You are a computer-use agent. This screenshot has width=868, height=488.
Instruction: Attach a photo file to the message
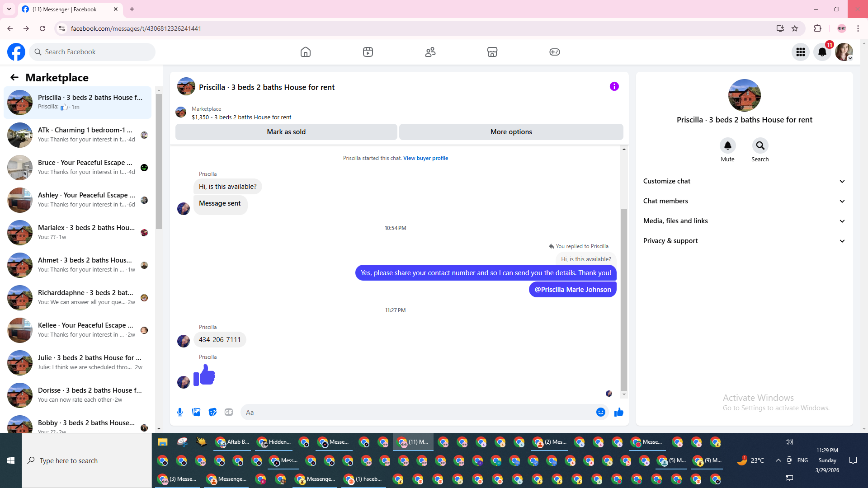tap(196, 412)
